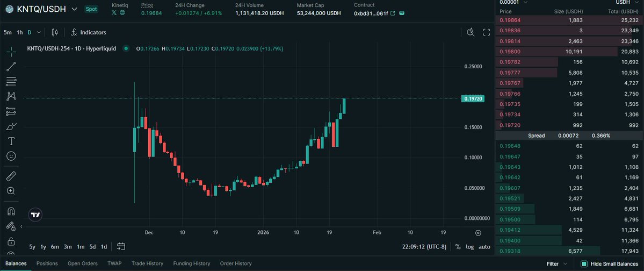Open the Filter dropdown
Viewport: 644px width, 271px height.
point(557,263)
